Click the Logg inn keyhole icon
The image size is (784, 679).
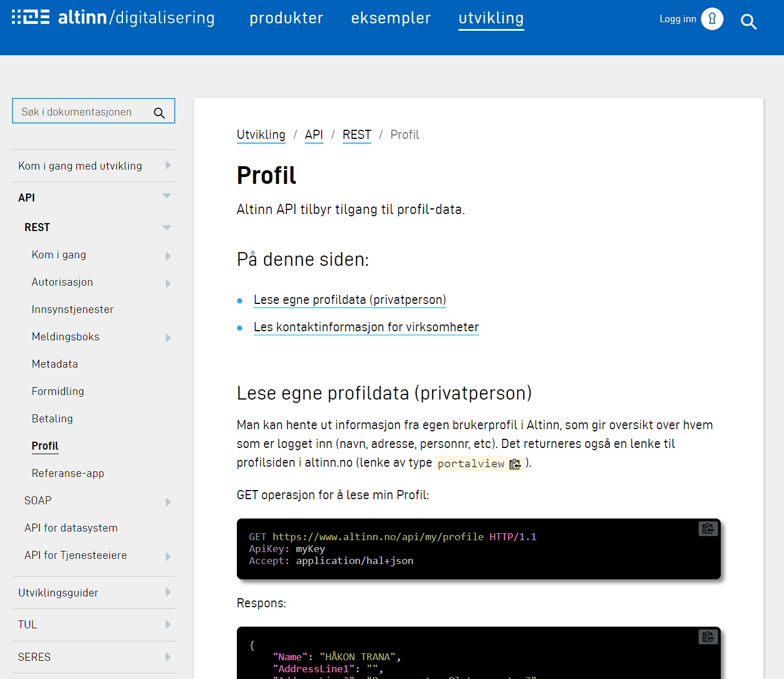click(712, 19)
